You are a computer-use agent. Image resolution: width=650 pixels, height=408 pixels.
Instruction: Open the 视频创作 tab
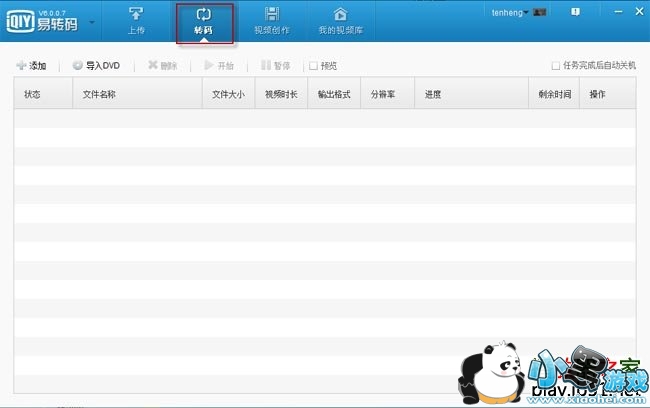pos(272,21)
